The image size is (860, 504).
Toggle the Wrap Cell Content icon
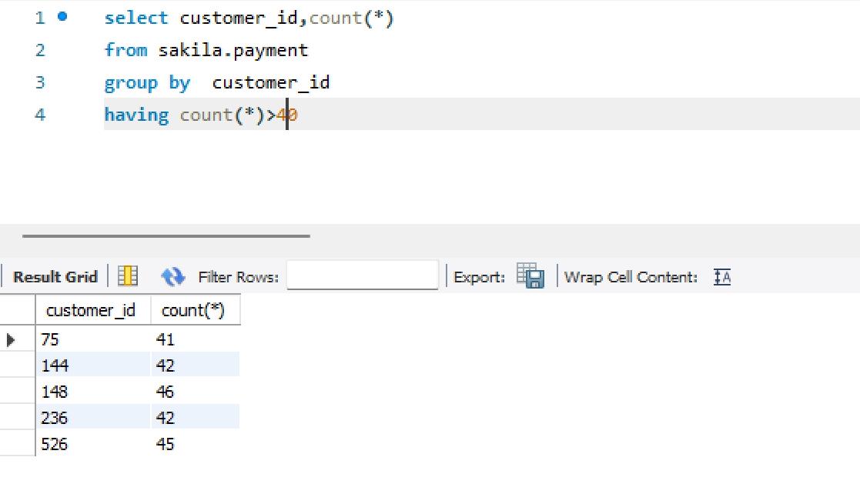[722, 277]
